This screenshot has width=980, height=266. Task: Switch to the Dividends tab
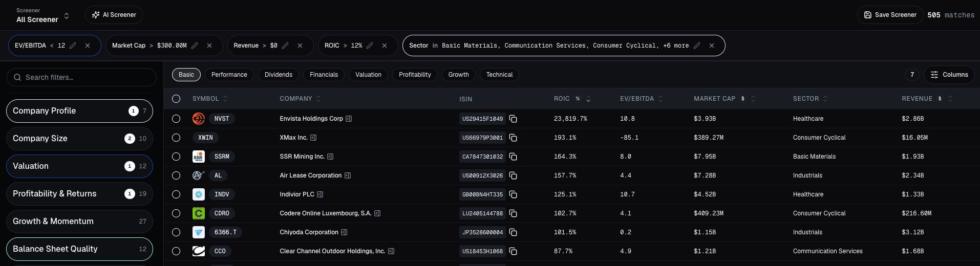[279, 75]
